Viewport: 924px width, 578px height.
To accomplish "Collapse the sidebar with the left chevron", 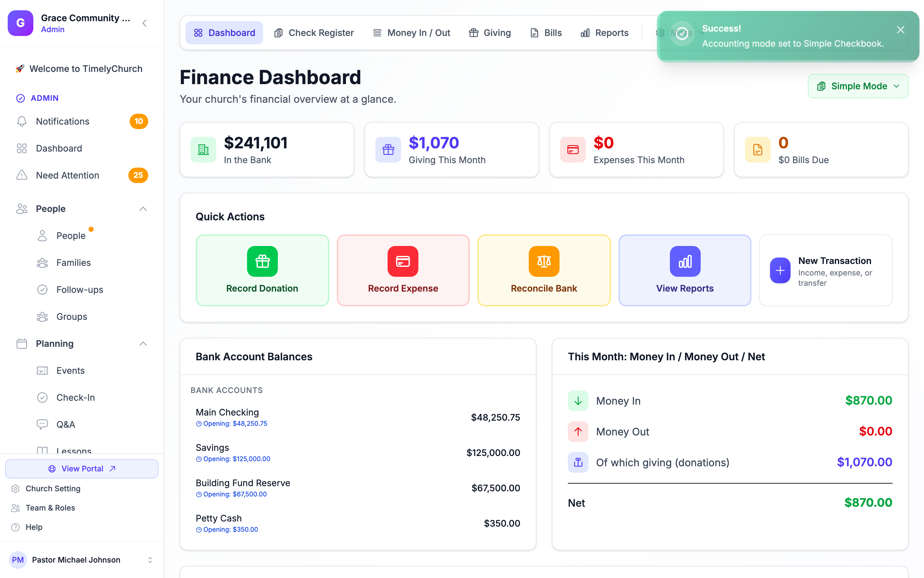I will [145, 23].
